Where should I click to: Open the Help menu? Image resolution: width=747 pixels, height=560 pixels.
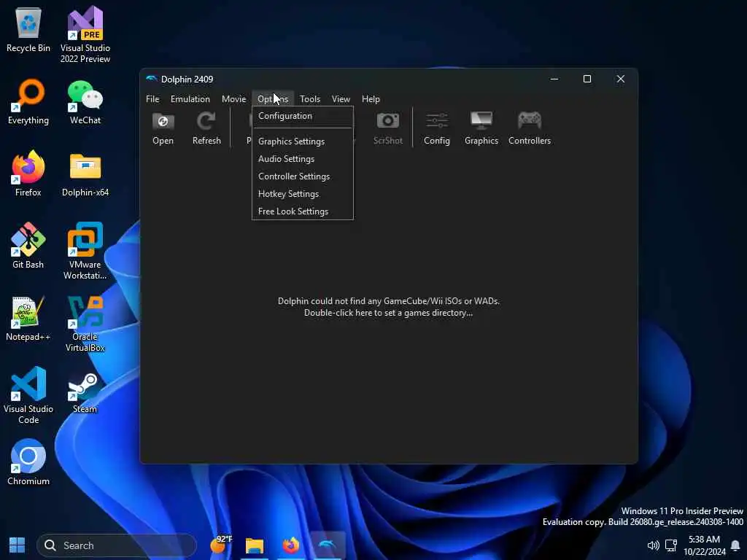pyautogui.click(x=371, y=99)
